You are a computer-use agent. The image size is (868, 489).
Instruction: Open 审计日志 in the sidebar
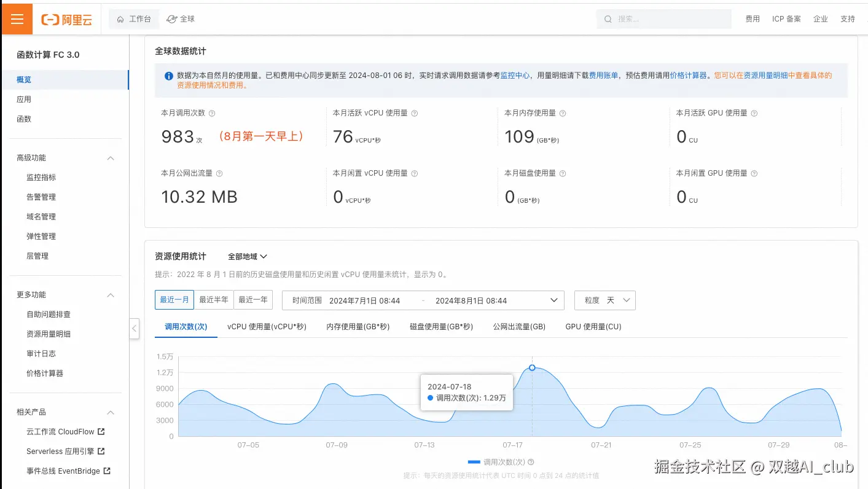coord(41,354)
